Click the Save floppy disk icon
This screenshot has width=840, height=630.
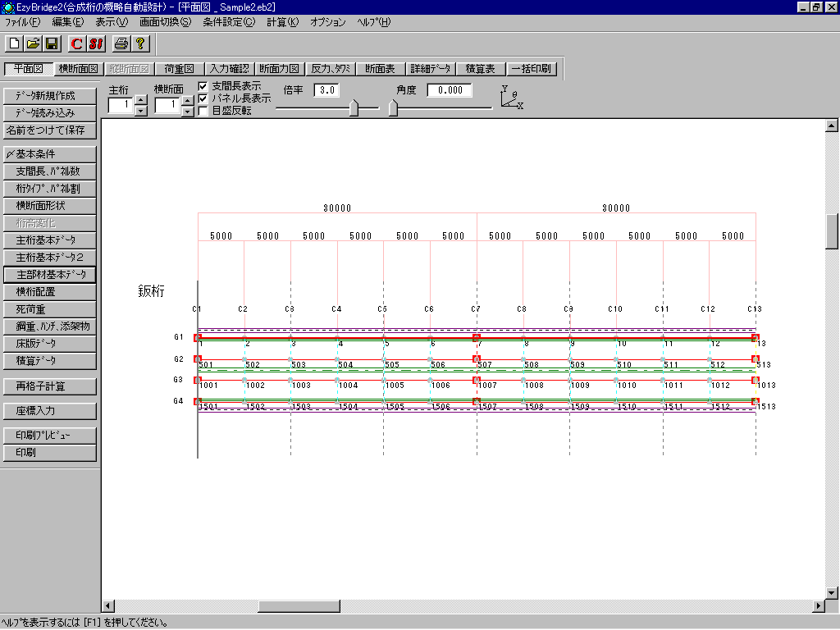(52, 43)
